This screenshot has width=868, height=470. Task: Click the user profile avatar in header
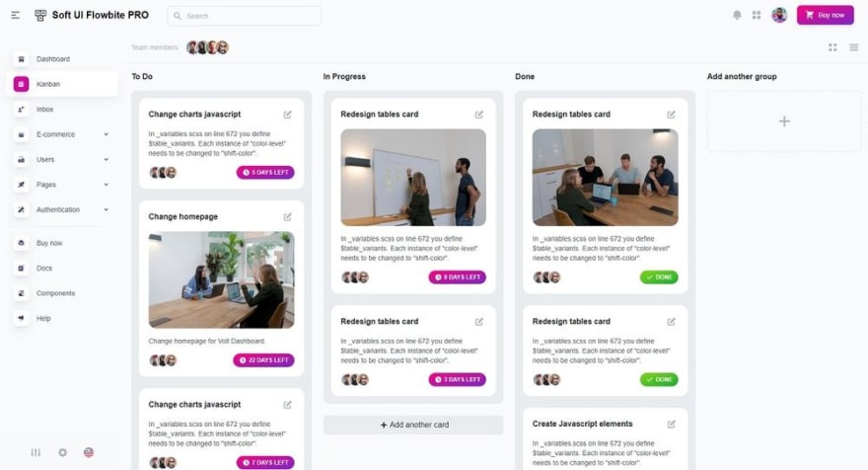click(x=779, y=15)
